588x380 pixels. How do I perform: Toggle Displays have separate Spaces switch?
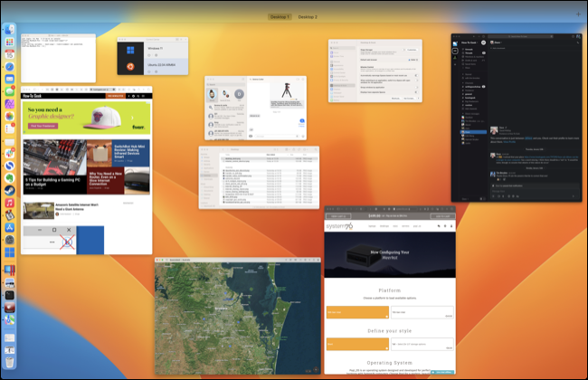point(417,92)
